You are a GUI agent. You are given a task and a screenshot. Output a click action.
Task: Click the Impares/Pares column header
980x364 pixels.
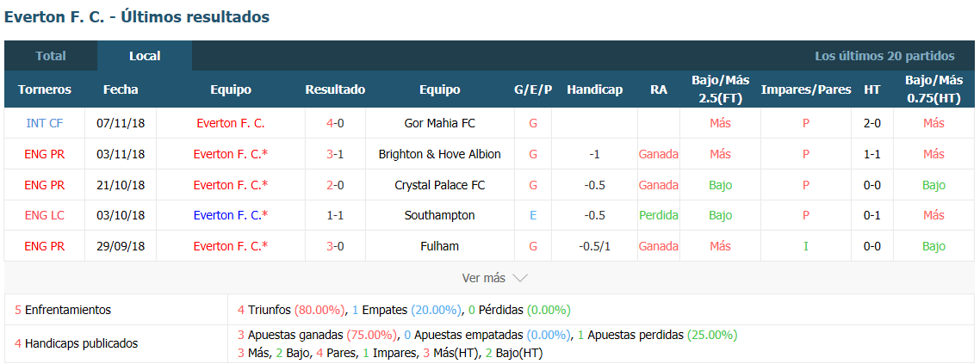click(x=806, y=89)
